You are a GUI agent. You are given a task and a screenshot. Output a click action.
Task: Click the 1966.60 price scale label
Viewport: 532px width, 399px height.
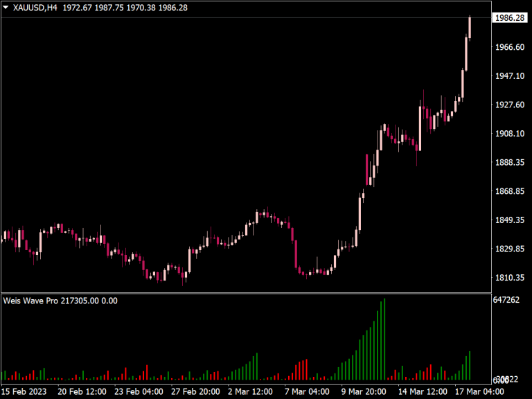point(509,47)
